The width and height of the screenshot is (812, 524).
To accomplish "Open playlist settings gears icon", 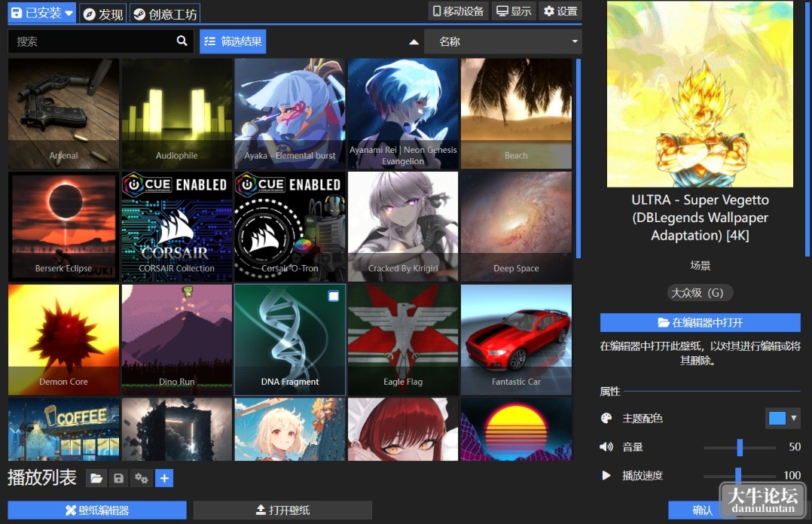I will [x=142, y=478].
